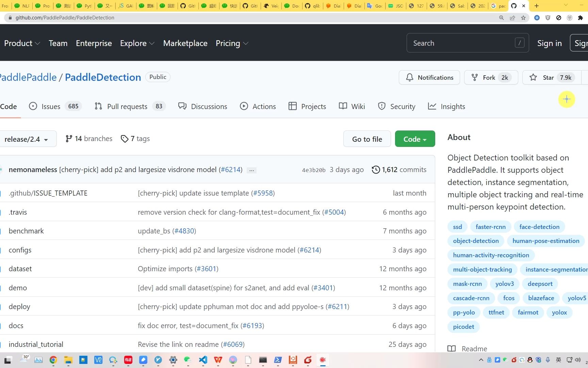The height and width of the screenshot is (368, 588).
Task: Click the PaddleDetection repository name link
Action: pos(103,77)
